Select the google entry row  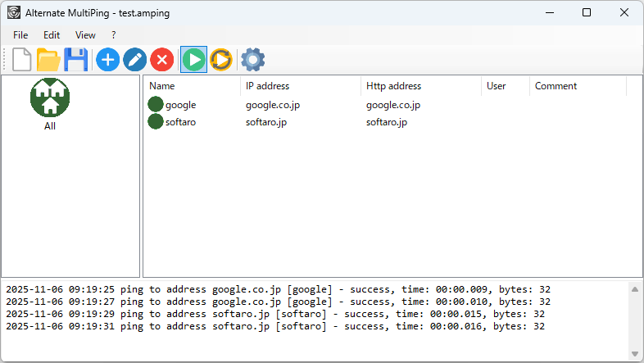coord(180,105)
